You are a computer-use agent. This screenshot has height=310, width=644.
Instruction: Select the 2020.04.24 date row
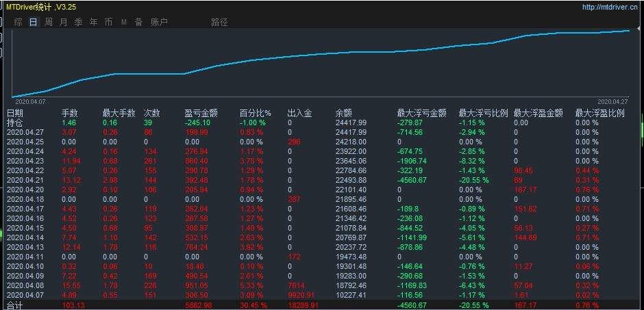(x=24, y=151)
